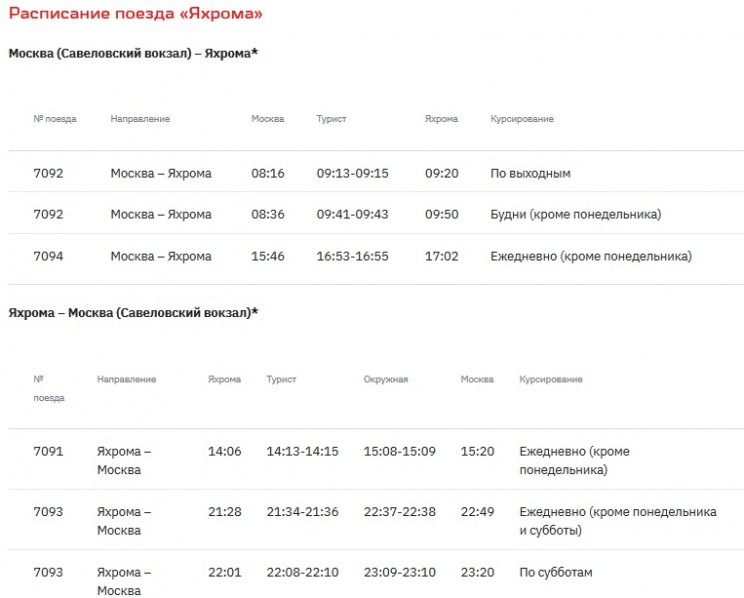Image resolution: width=744 pixels, height=598 pixels.
Task: Click «Турист» header in Москва – Яхрома table
Action: pos(331,119)
